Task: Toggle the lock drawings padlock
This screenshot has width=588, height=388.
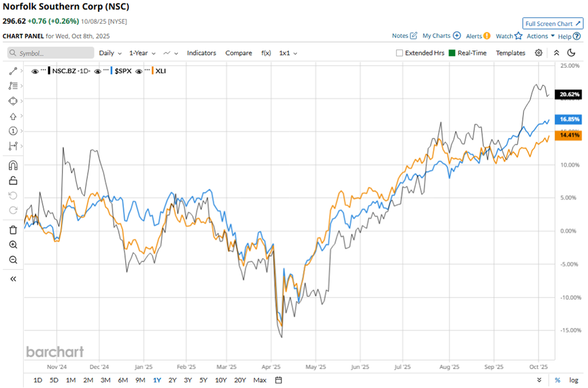Action: click(13, 181)
